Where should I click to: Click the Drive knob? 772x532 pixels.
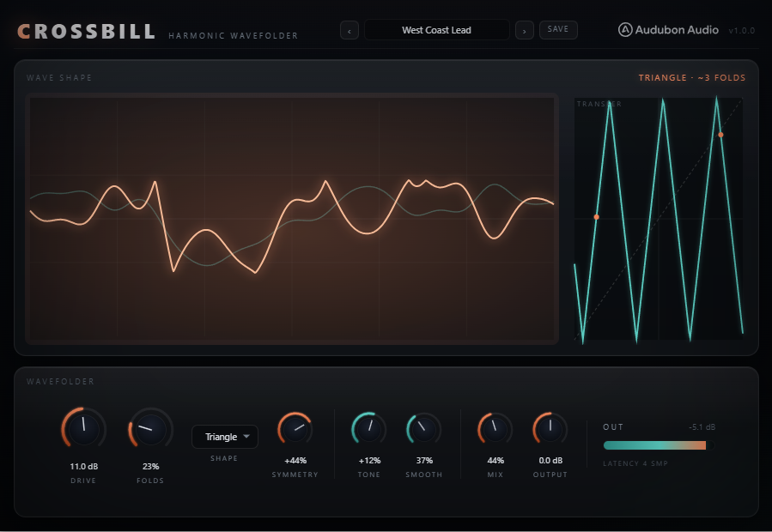click(x=83, y=430)
